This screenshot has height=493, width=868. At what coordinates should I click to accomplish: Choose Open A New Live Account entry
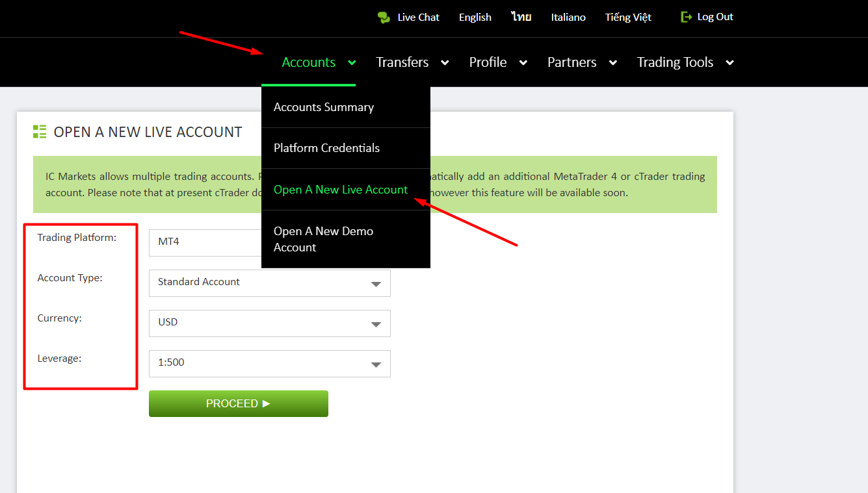click(346, 190)
